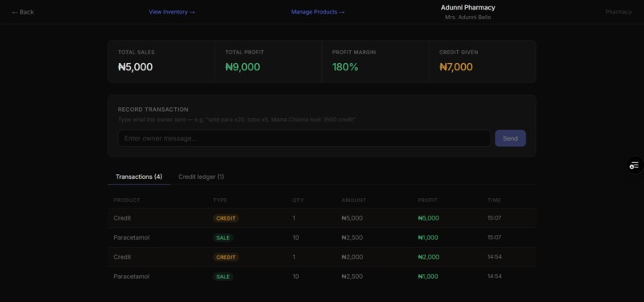Click the PRODUCT column header
Screen dimensions: 644x302
(x=127, y=200)
